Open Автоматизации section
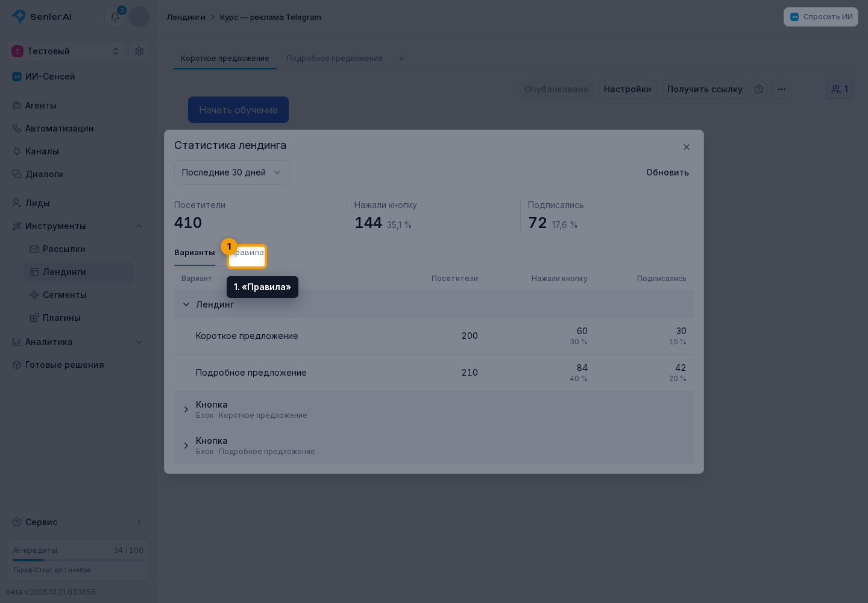Image resolution: width=868 pixels, height=603 pixels. (x=78, y=128)
